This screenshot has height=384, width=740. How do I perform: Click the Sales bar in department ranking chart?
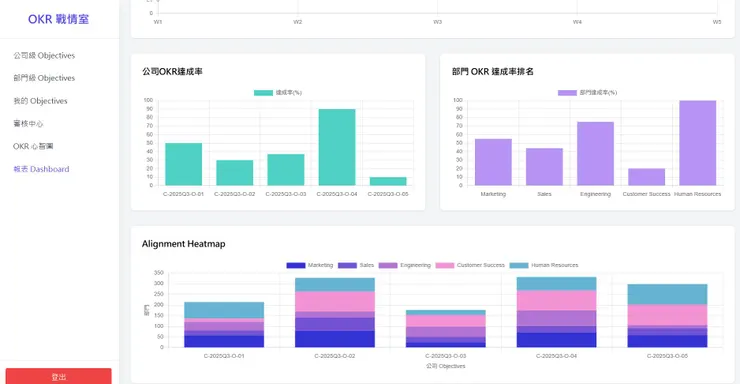[x=545, y=167]
